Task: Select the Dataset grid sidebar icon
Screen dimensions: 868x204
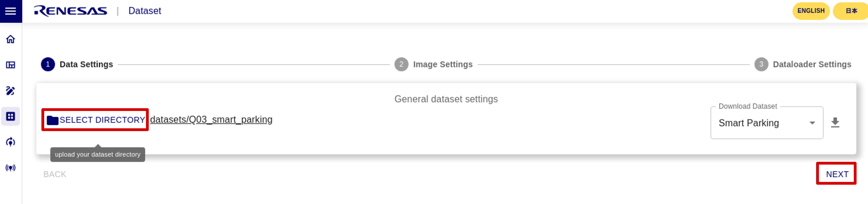Action: click(x=10, y=116)
